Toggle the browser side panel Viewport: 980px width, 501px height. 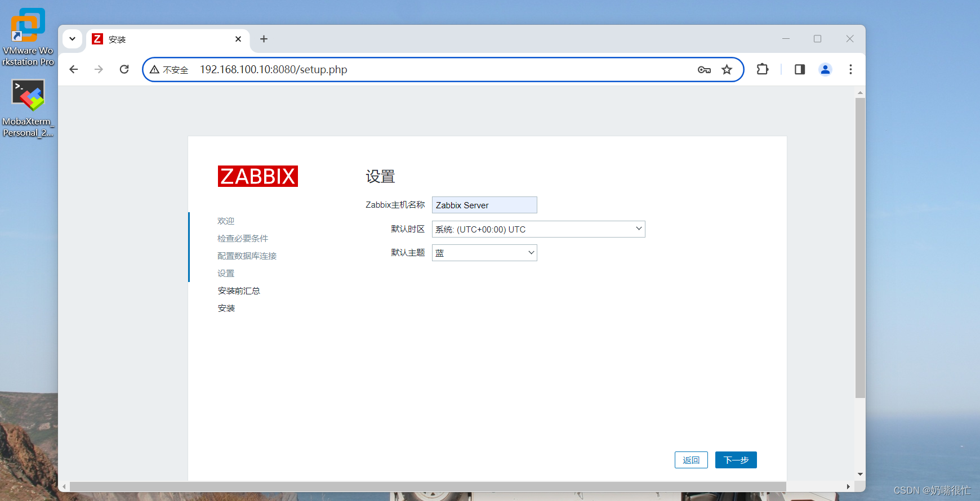click(800, 69)
